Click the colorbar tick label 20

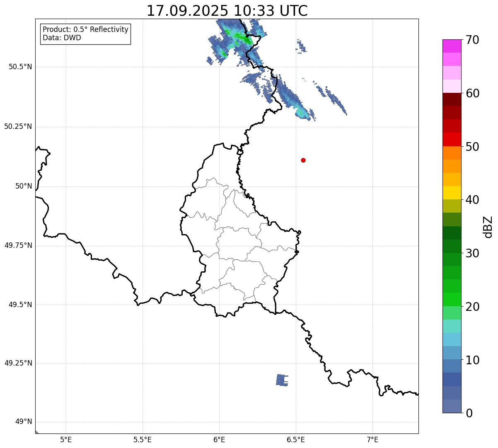(x=472, y=307)
